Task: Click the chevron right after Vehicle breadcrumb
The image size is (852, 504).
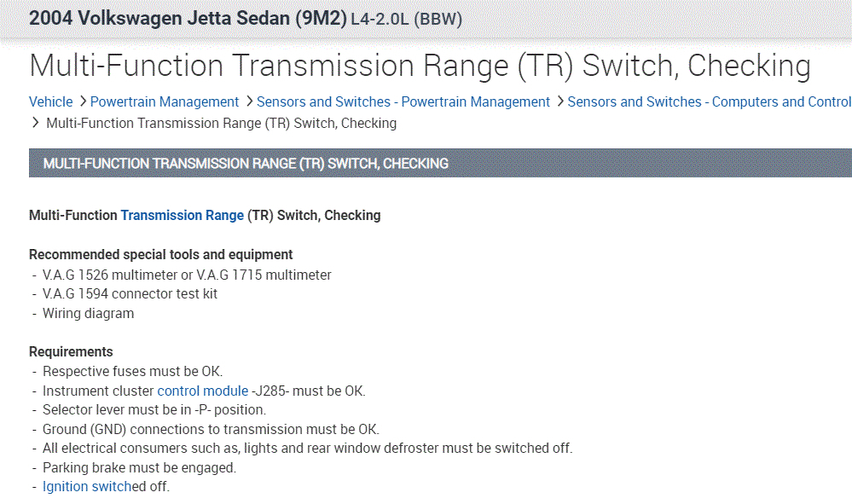Action: [x=82, y=102]
